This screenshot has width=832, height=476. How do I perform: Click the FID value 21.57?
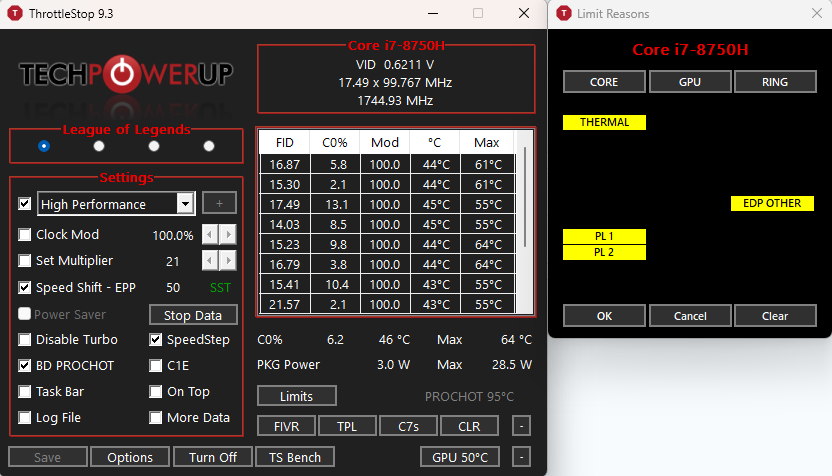click(x=284, y=305)
